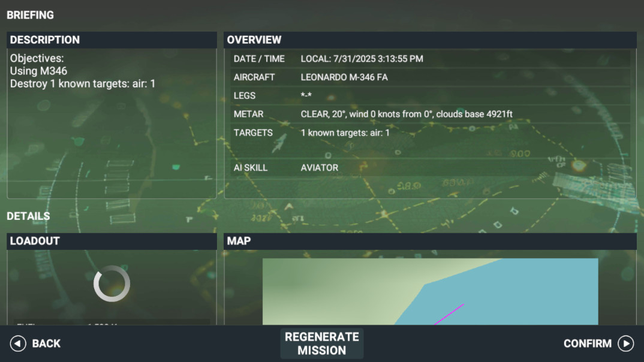Screen dimensions: 644x362
Task: Click the magenta flight route line on map
Action: 449,315
